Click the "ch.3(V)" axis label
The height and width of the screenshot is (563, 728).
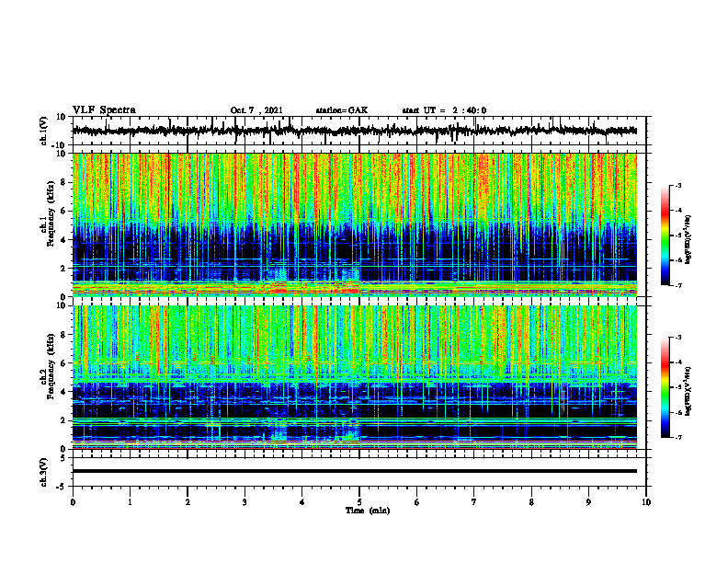tap(44, 472)
